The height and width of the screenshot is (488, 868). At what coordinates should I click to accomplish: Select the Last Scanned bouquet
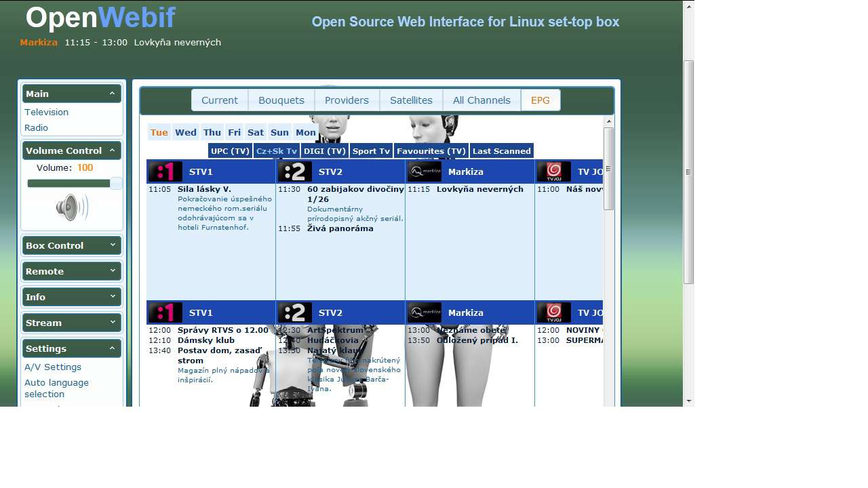tap(502, 151)
